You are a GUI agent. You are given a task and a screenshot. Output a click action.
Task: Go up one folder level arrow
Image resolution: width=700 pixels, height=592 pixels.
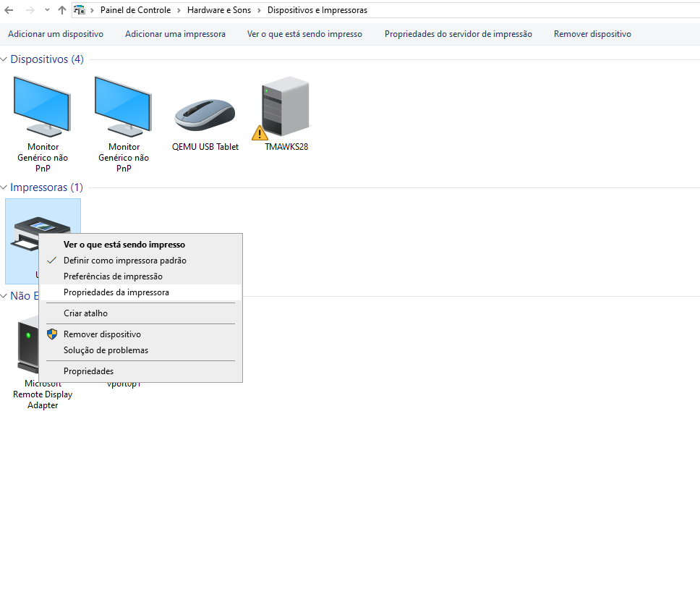pyautogui.click(x=62, y=10)
